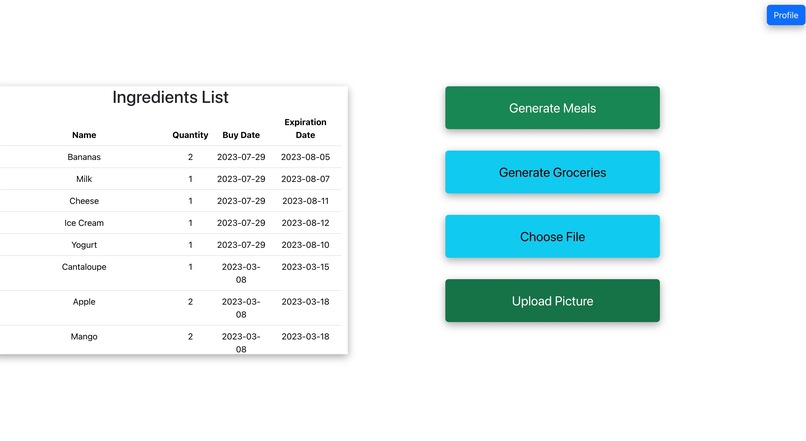Click Ice Cream expiration date 2023-08-12
The width and height of the screenshot is (806, 441).
(x=305, y=223)
